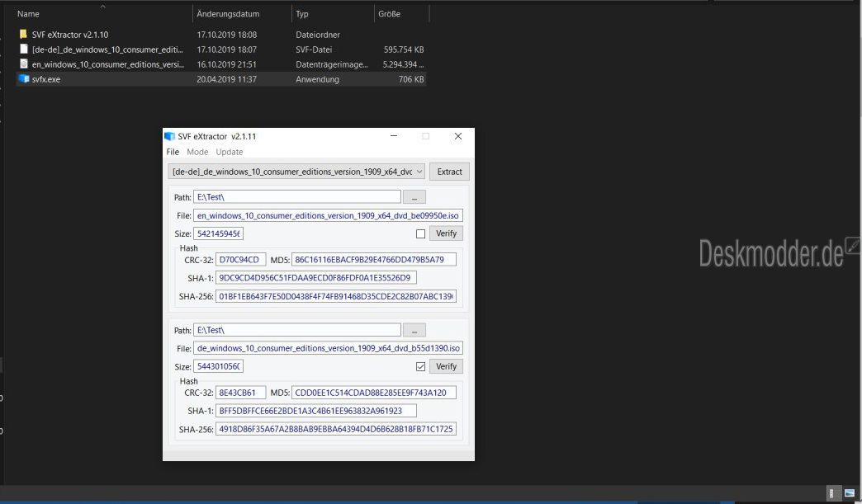Click the SHA-1 field starting 9DC9CD4D
Viewport: 862px width, 504px height.
[x=315, y=278]
